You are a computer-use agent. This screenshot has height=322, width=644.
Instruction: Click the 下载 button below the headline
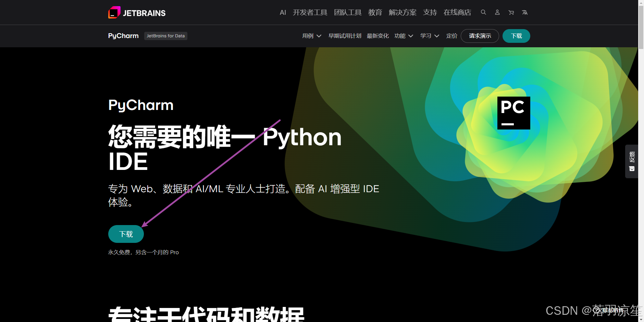point(126,234)
